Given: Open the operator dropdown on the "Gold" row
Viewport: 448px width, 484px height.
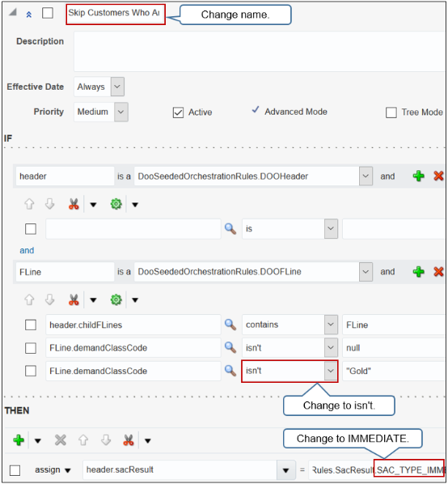Looking at the screenshot, I should pos(331,371).
